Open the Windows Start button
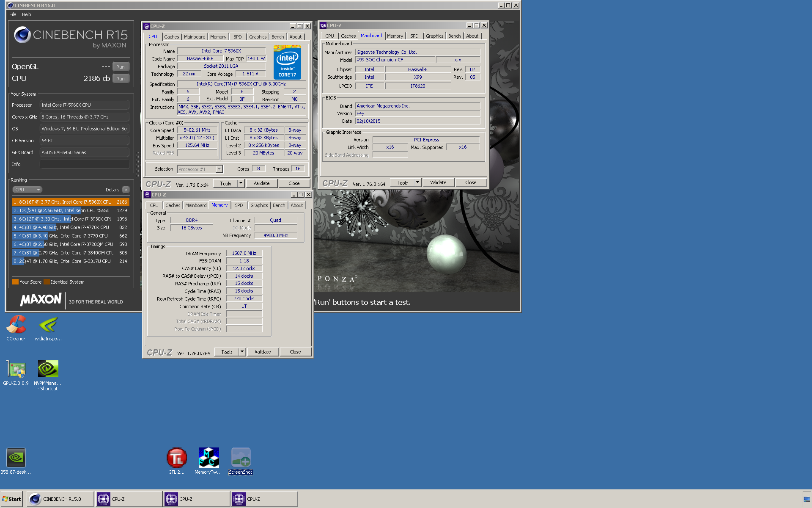 pyautogui.click(x=11, y=499)
